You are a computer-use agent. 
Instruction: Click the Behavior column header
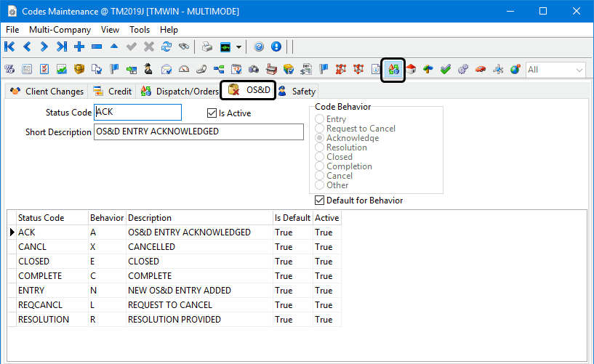pyautogui.click(x=106, y=218)
